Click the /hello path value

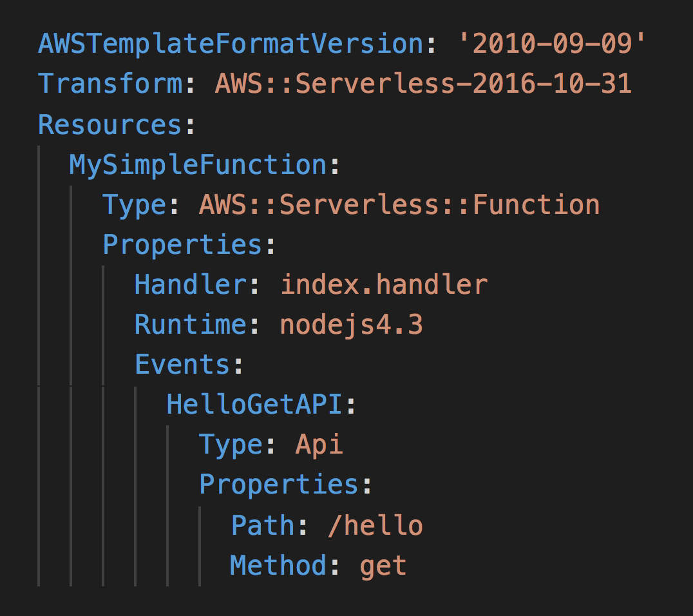tap(375, 526)
